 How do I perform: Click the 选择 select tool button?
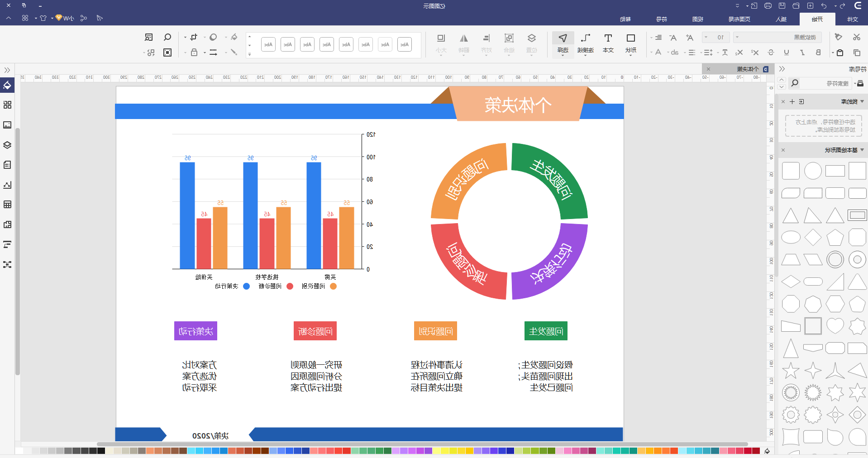click(x=563, y=44)
